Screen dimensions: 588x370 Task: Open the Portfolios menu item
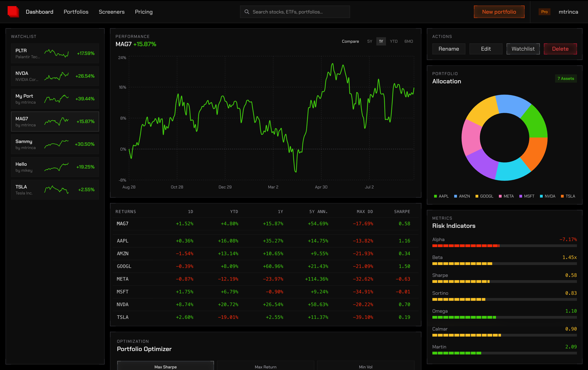pyautogui.click(x=76, y=12)
